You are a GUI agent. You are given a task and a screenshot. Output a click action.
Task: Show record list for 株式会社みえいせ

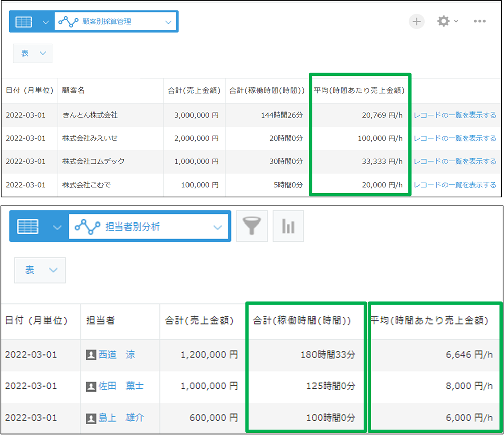[455, 138]
